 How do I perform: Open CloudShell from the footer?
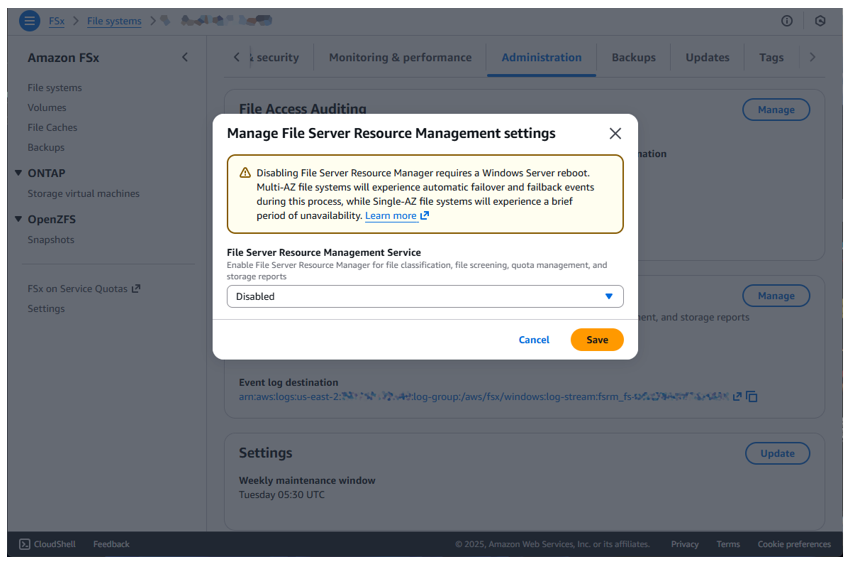click(x=47, y=545)
